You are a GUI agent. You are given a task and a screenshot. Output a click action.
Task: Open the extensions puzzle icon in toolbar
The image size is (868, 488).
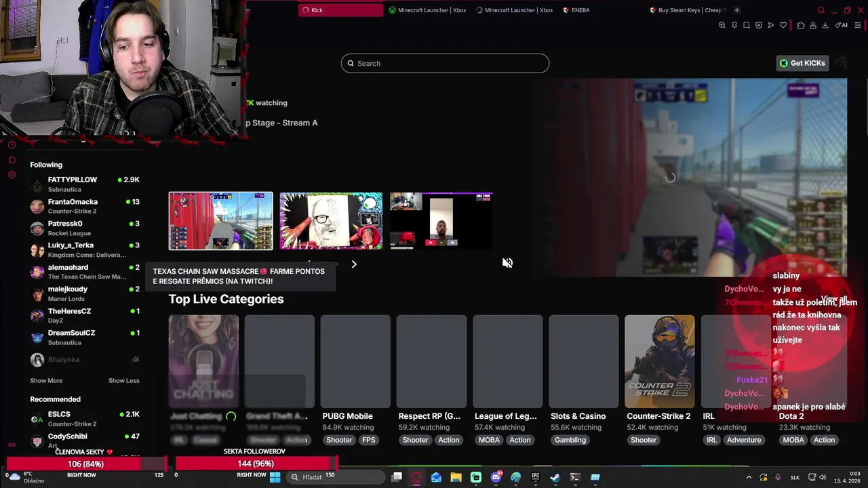pyautogui.click(x=801, y=25)
